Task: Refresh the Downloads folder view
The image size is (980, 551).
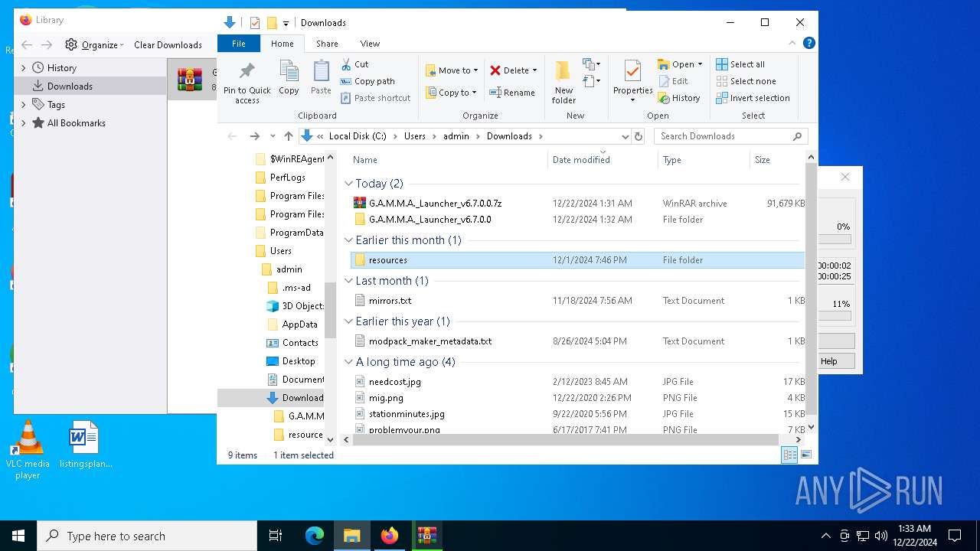Action: coord(639,136)
